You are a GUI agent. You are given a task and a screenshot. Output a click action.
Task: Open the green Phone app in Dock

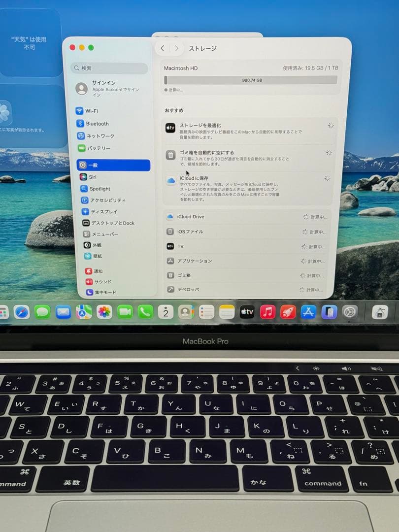(x=145, y=312)
